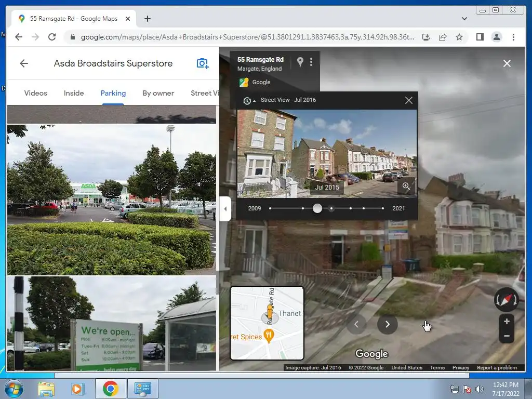Click the last timeline dot near 2021

[383, 208]
